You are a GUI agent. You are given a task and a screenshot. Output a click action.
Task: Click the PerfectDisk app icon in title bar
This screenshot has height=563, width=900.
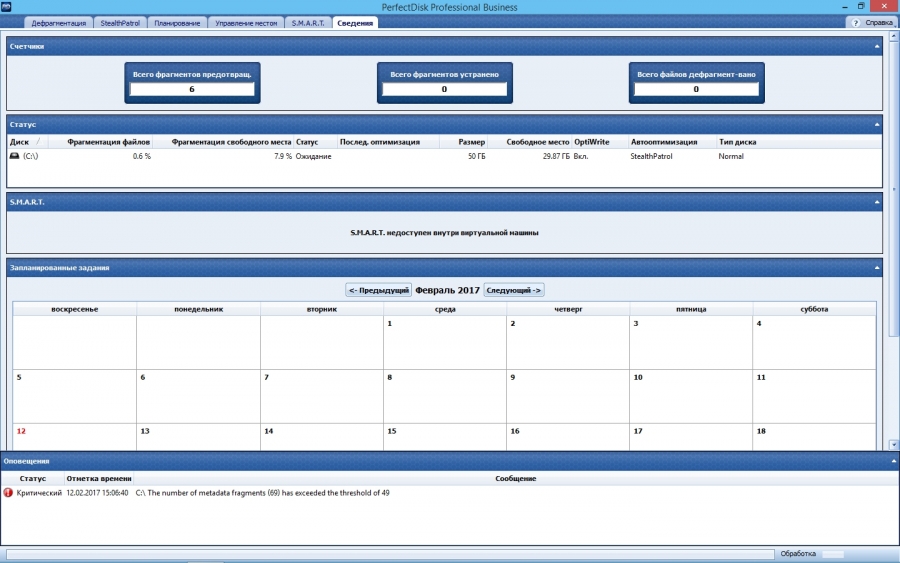[x=9, y=7]
